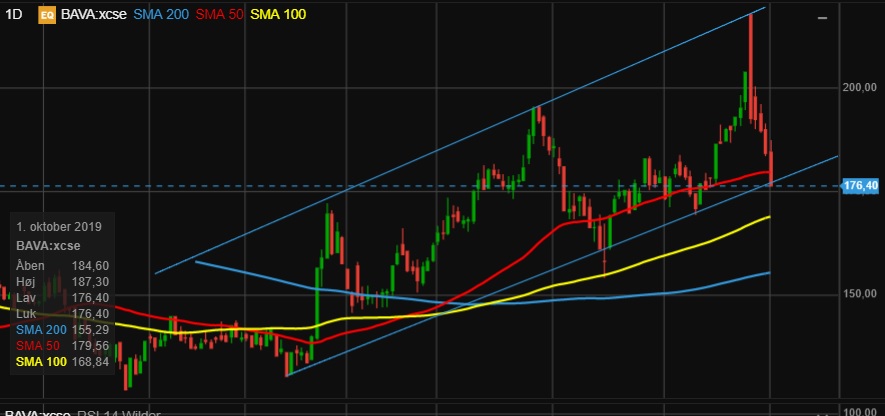
Task: Click SMA 50 value 179,56 in info box
Action: (90, 345)
